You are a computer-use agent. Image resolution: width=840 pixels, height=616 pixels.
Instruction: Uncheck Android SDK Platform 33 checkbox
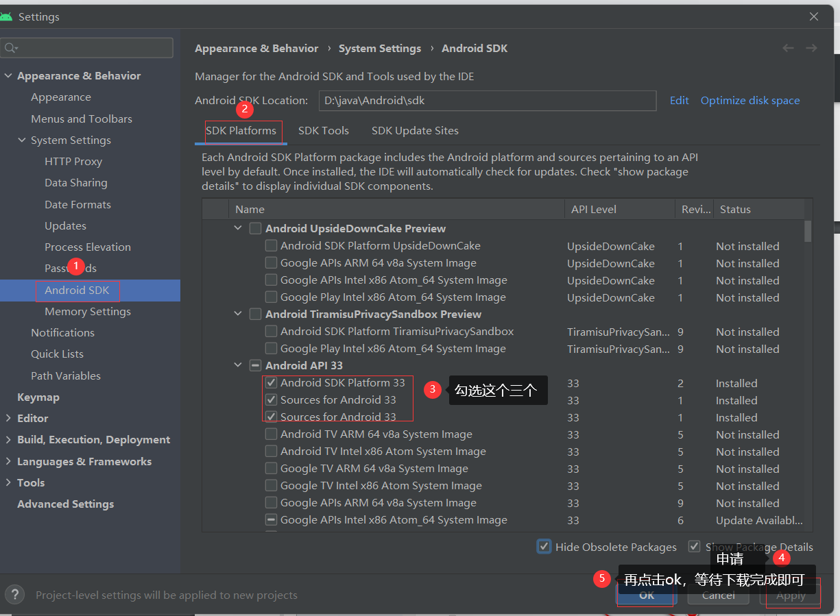coord(271,382)
